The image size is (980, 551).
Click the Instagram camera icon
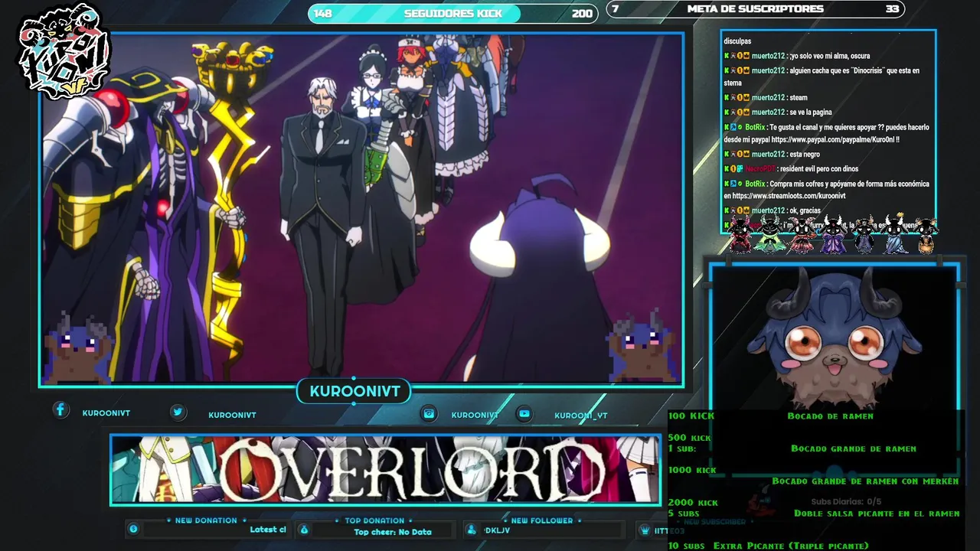pyautogui.click(x=430, y=413)
